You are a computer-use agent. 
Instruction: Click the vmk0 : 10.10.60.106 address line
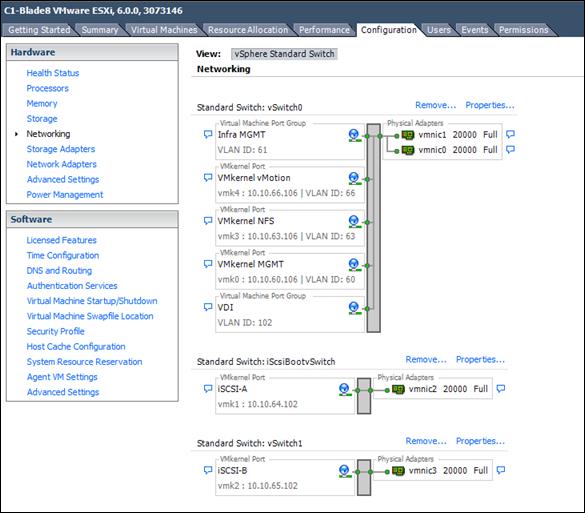click(287, 279)
